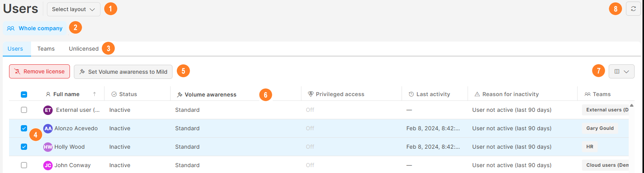Click the Whole company group icon
Image resolution: width=644 pixels, height=173 pixels.
click(x=11, y=28)
